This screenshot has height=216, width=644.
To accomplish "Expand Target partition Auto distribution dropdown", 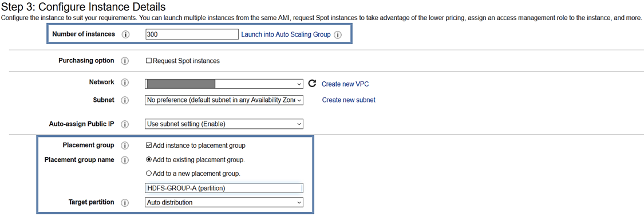I will [224, 202].
